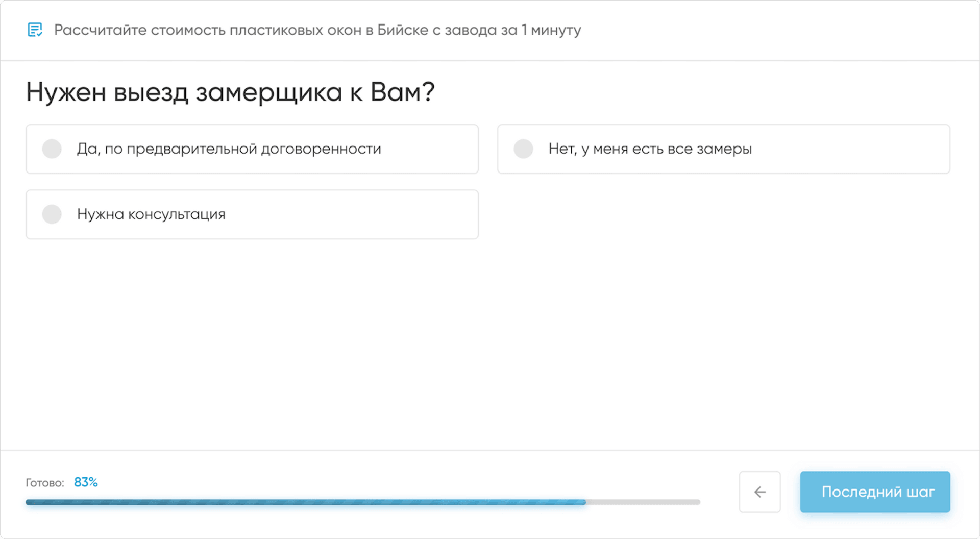This screenshot has height=539, width=980.
Task: Select the "Нет, у меня есть все замеры" radio circle
Action: pos(523,149)
